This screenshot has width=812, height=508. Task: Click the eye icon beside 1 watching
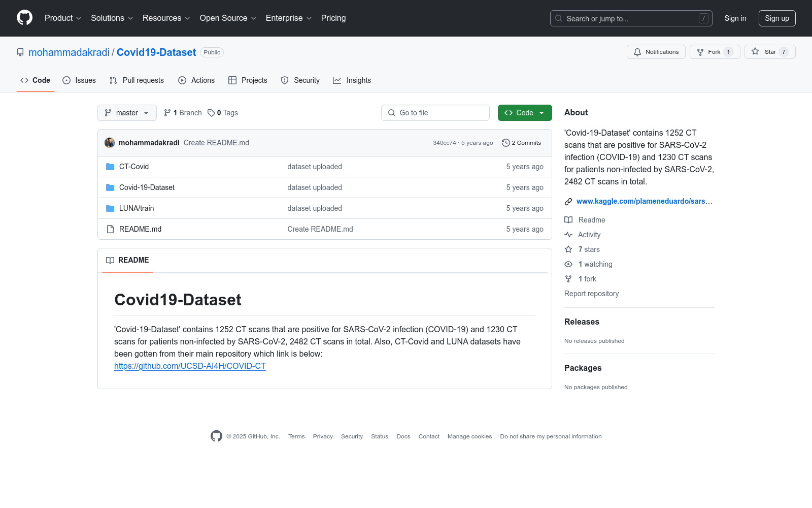coord(568,264)
